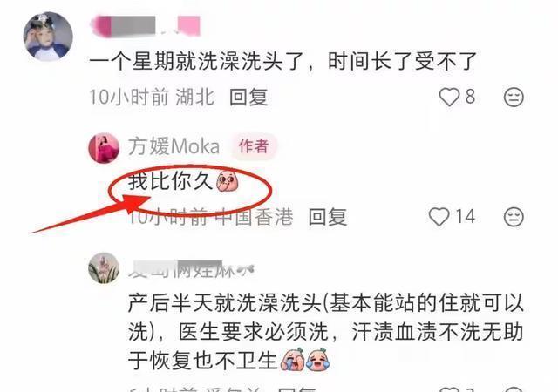This screenshot has height=392, width=558.
Task: Tap the dislike face on 方媛Moka's reply
Action: point(514,217)
